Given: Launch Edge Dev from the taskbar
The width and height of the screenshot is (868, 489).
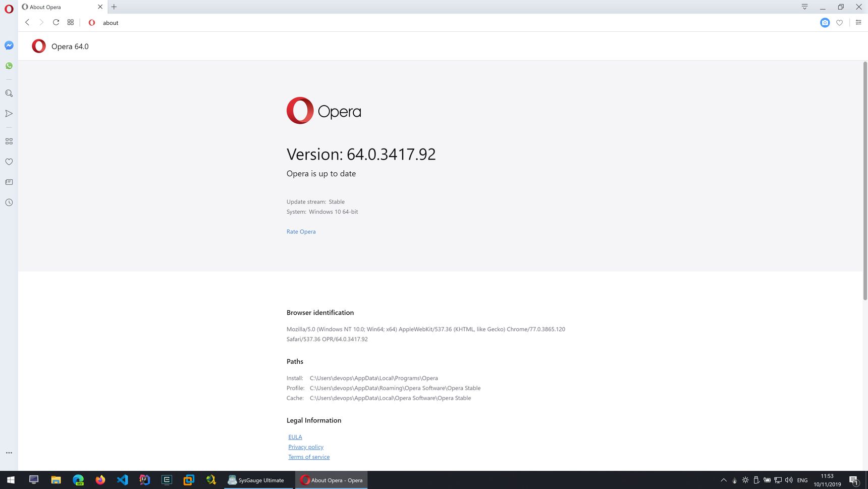Looking at the screenshot, I should pos(78,480).
